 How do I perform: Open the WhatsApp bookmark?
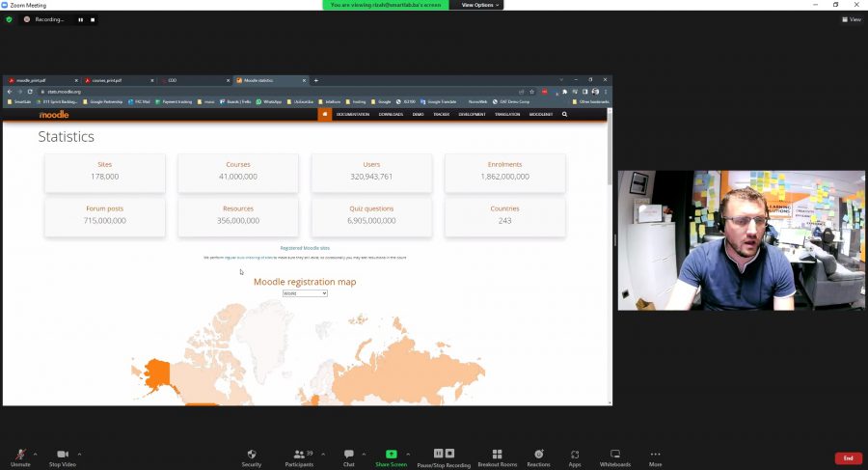[268, 102]
